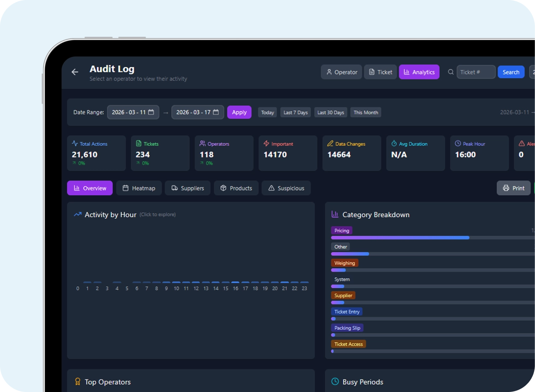Apply the selected date range
The height and width of the screenshot is (392, 535).
point(239,112)
